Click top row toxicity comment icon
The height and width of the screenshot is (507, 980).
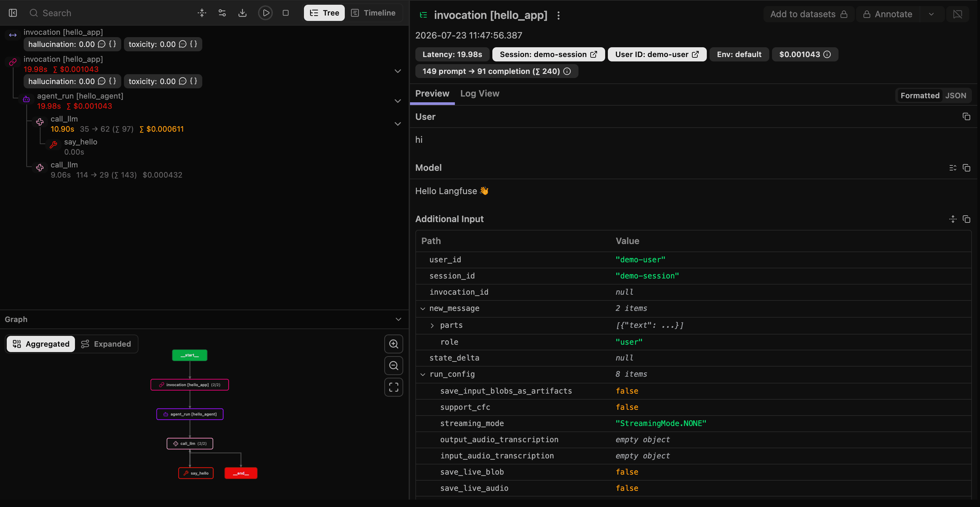(183, 44)
